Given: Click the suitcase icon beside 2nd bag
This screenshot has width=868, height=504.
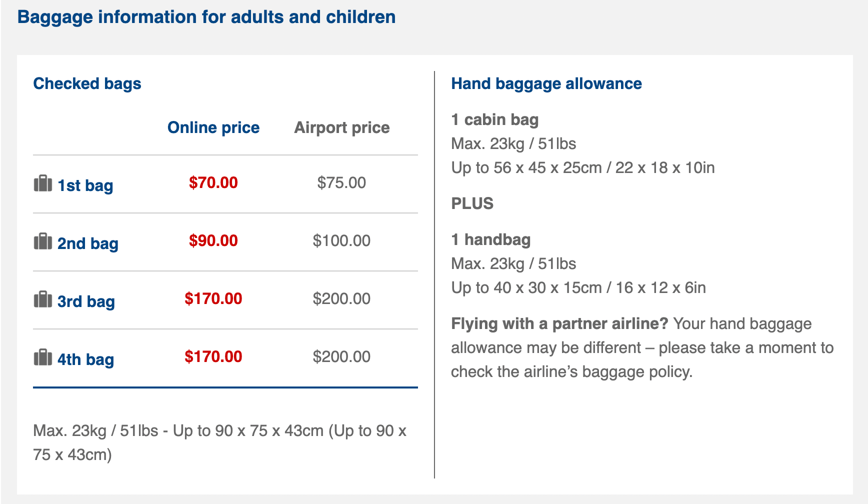Looking at the screenshot, I should coord(42,241).
